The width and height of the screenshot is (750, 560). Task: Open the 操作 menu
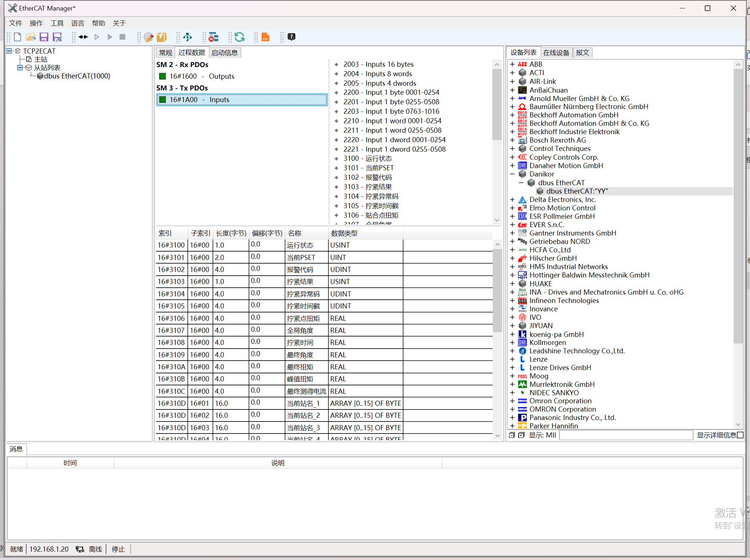(x=36, y=23)
